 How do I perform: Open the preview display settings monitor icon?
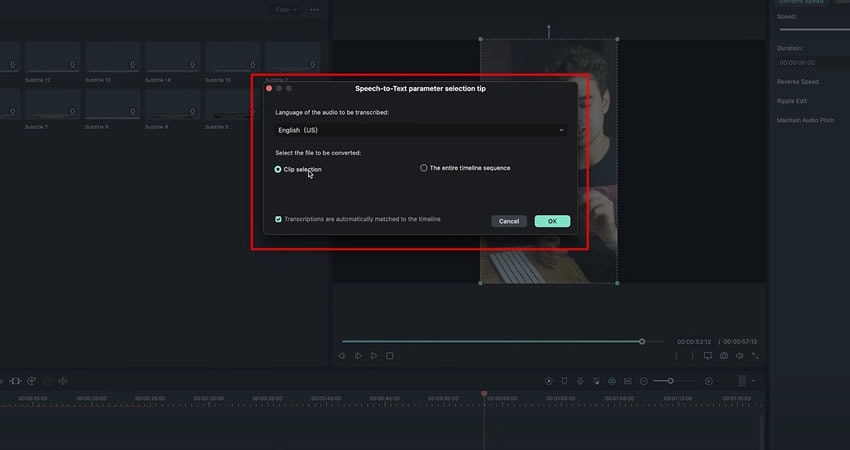tap(708, 356)
